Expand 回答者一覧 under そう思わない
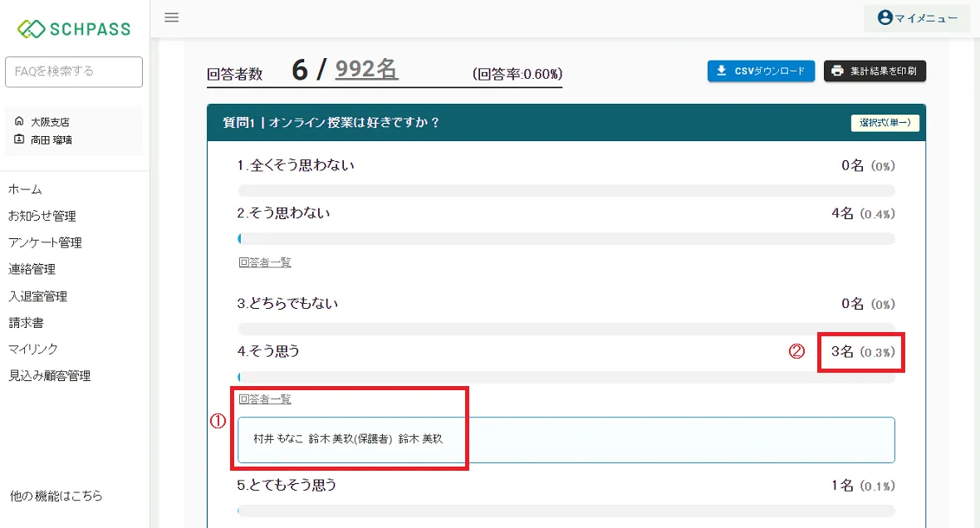Image resolution: width=980 pixels, height=528 pixels. (x=265, y=262)
